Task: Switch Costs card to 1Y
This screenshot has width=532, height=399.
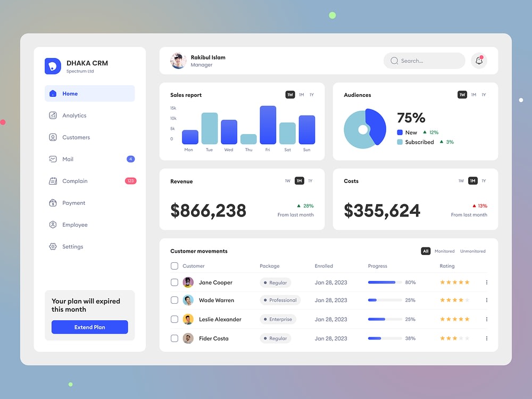Action: pyautogui.click(x=484, y=181)
